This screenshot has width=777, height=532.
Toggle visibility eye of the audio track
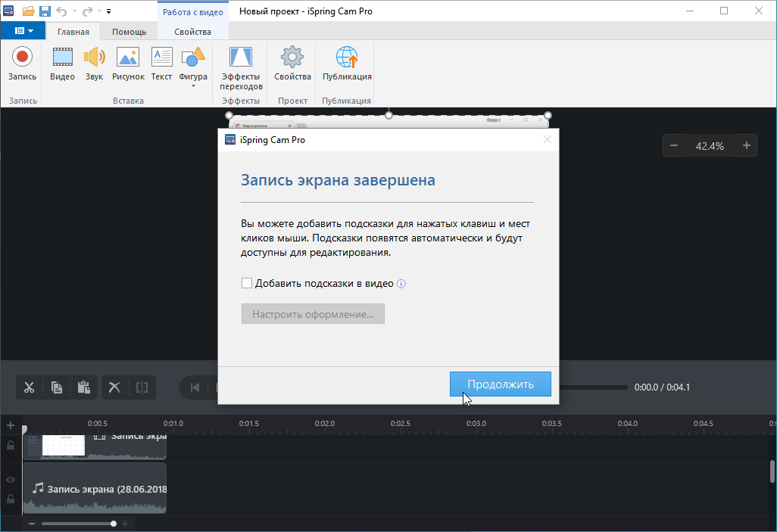pos(11,480)
